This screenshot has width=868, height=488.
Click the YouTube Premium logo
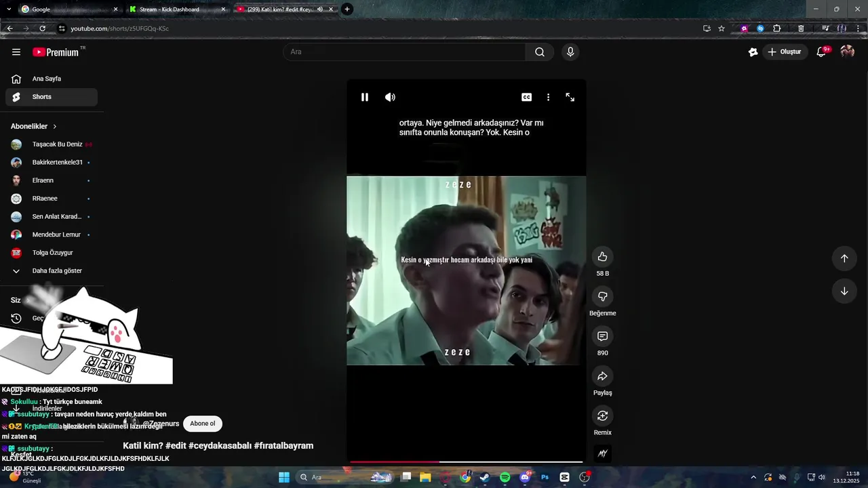pyautogui.click(x=56, y=52)
